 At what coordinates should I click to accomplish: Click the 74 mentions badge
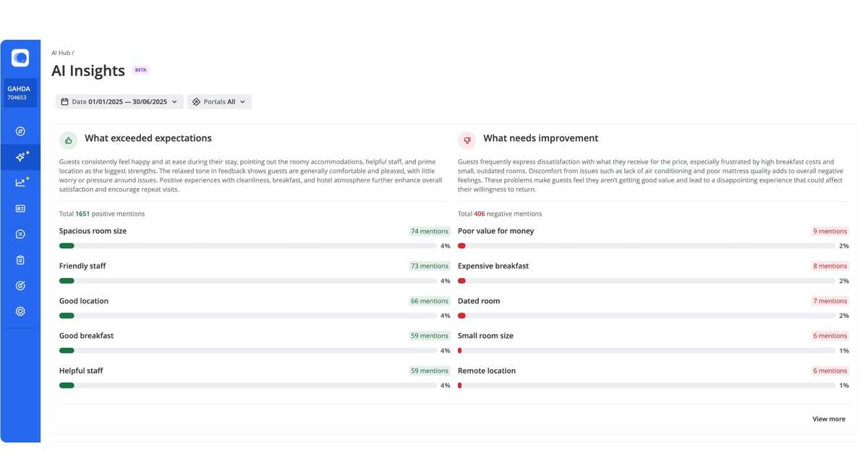[x=429, y=232]
